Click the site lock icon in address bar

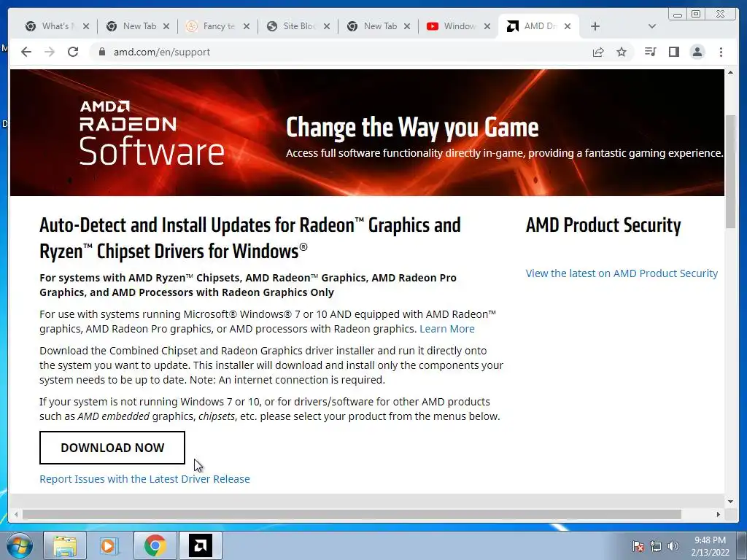[x=101, y=52]
